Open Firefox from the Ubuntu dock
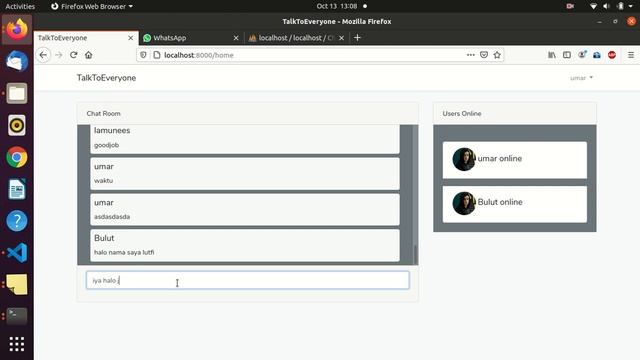 pos(17,29)
